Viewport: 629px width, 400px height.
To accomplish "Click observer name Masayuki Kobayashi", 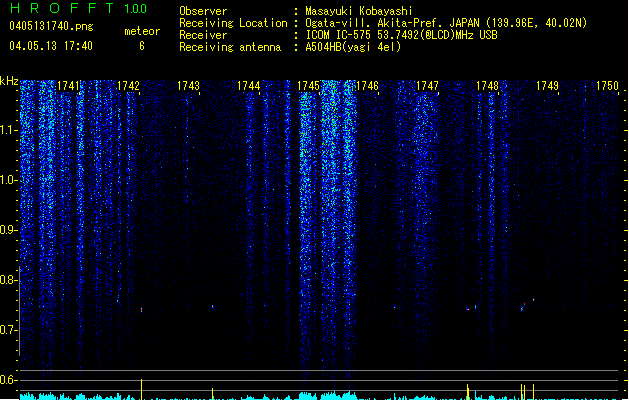I will point(359,11).
